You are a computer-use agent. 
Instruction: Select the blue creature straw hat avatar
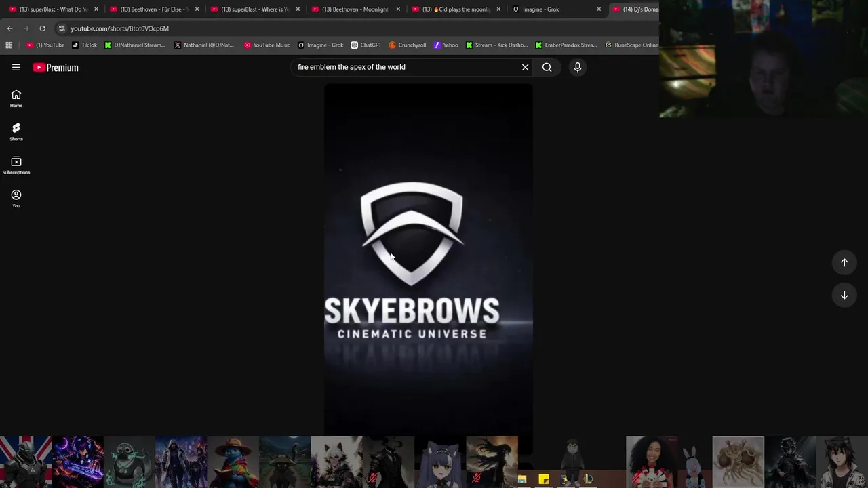tap(233, 462)
